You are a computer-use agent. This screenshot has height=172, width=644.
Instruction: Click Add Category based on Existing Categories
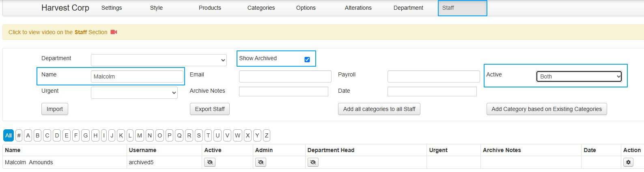pos(546,109)
